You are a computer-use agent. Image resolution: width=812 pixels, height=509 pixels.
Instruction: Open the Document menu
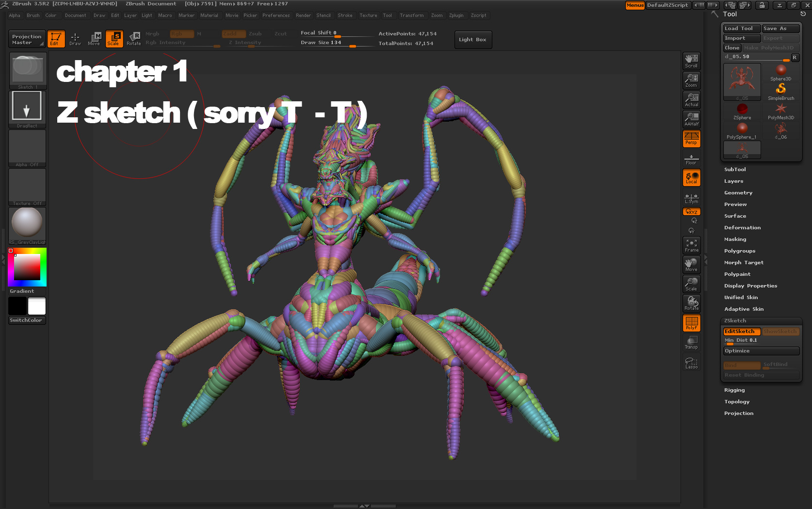(x=75, y=16)
